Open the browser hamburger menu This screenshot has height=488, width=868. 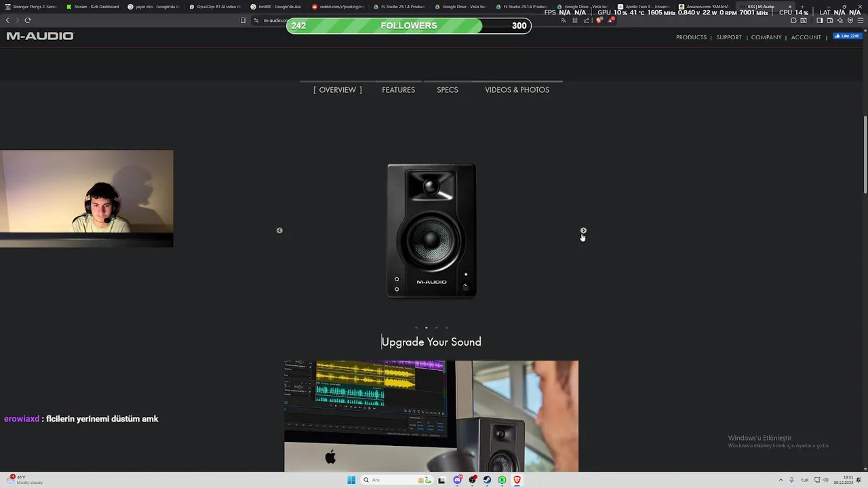(861, 20)
